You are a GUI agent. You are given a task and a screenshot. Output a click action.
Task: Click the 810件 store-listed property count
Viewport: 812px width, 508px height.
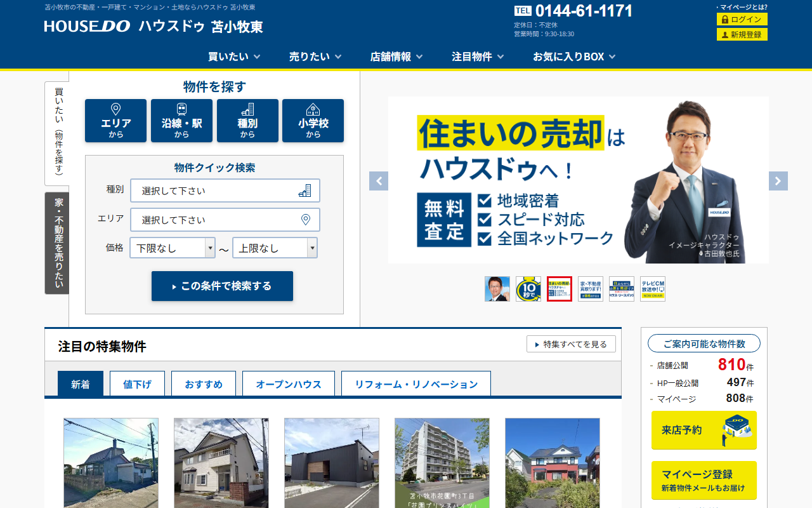[x=736, y=365]
